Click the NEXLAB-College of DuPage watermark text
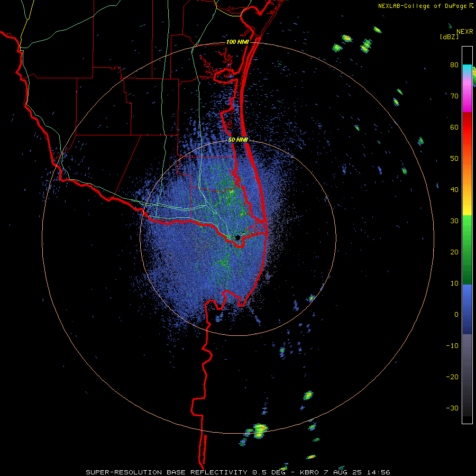The width and height of the screenshot is (476, 476). (x=423, y=6)
